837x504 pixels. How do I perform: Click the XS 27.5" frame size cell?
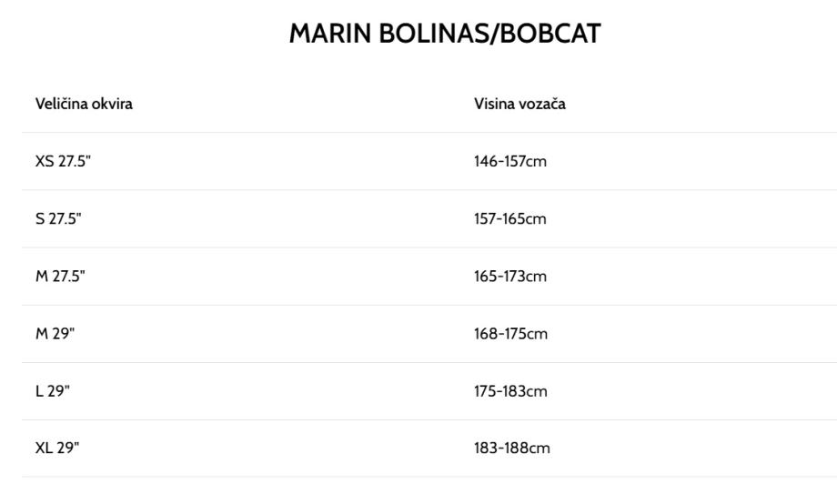[63, 161]
